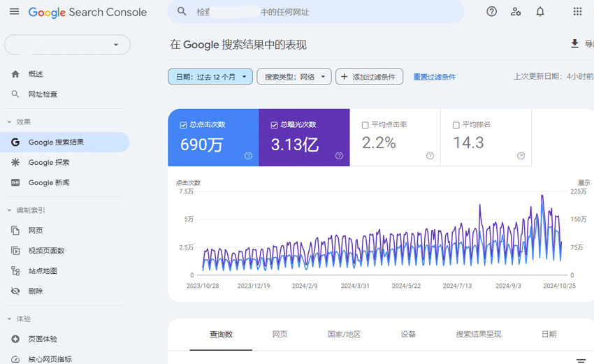This screenshot has width=594, height=364.
Task: Click the 690万 total clicks value
Action: [x=201, y=145]
